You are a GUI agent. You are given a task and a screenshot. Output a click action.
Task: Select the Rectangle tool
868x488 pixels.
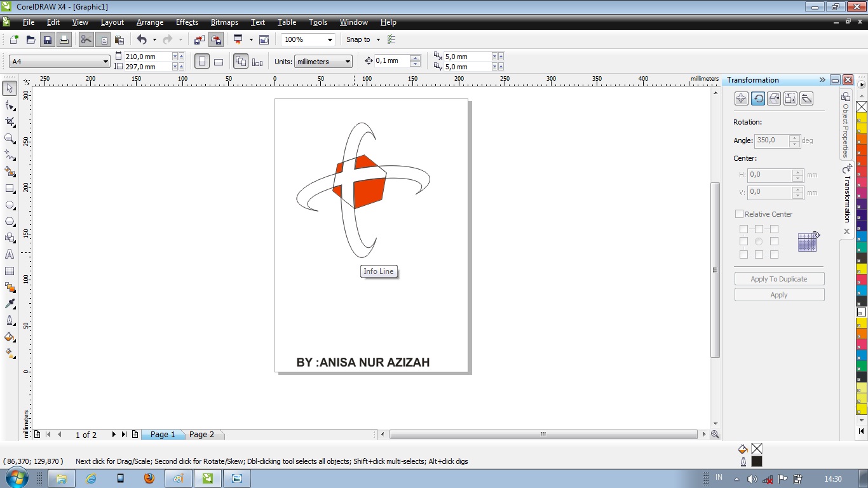(9, 188)
